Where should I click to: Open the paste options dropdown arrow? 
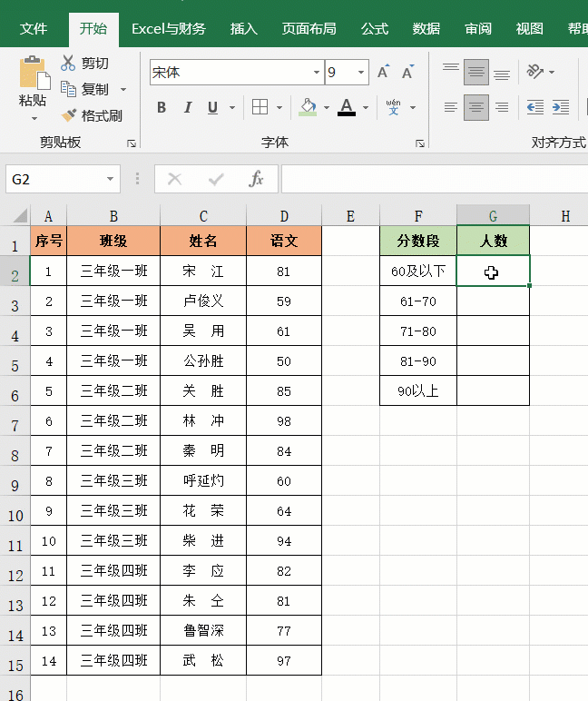[x=34, y=119]
